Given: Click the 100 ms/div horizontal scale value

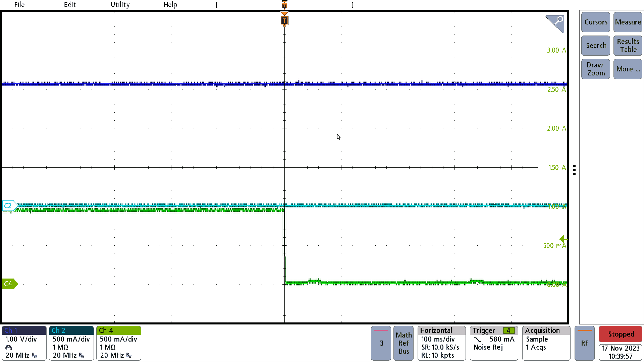Looking at the screenshot, I should 438,339.
